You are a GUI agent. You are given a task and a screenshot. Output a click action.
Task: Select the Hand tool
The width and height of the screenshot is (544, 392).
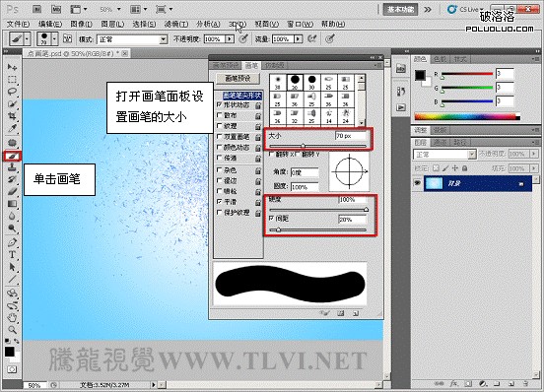(x=12, y=317)
